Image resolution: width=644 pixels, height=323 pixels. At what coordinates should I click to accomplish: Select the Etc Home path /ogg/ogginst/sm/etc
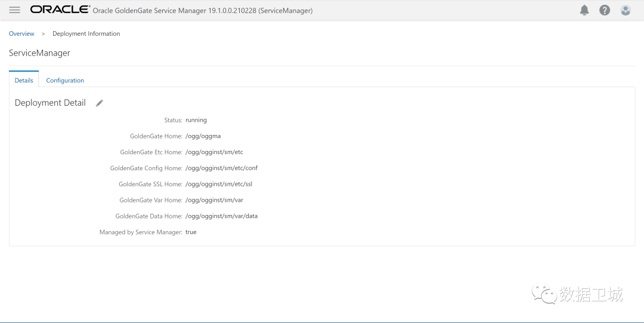214,152
